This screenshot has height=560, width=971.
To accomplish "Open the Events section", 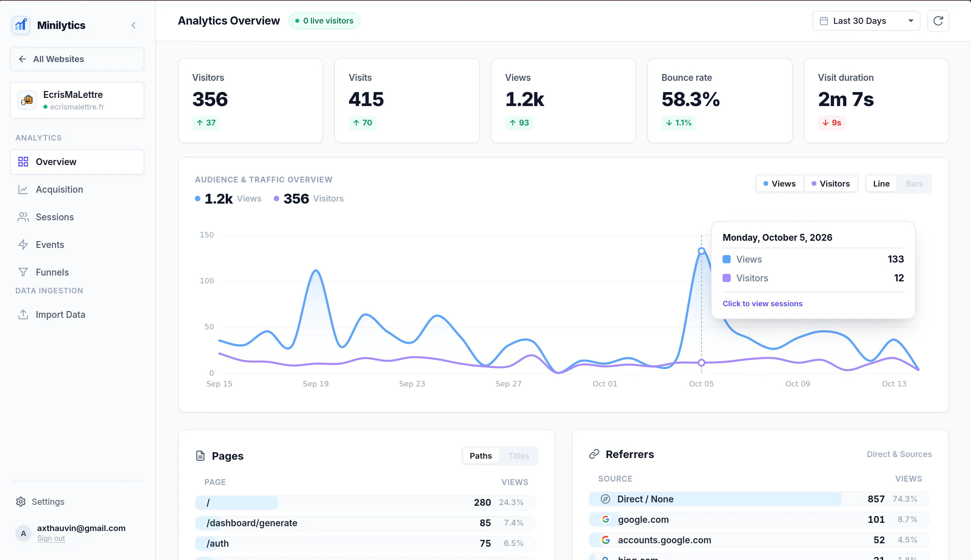I will tap(77, 245).
